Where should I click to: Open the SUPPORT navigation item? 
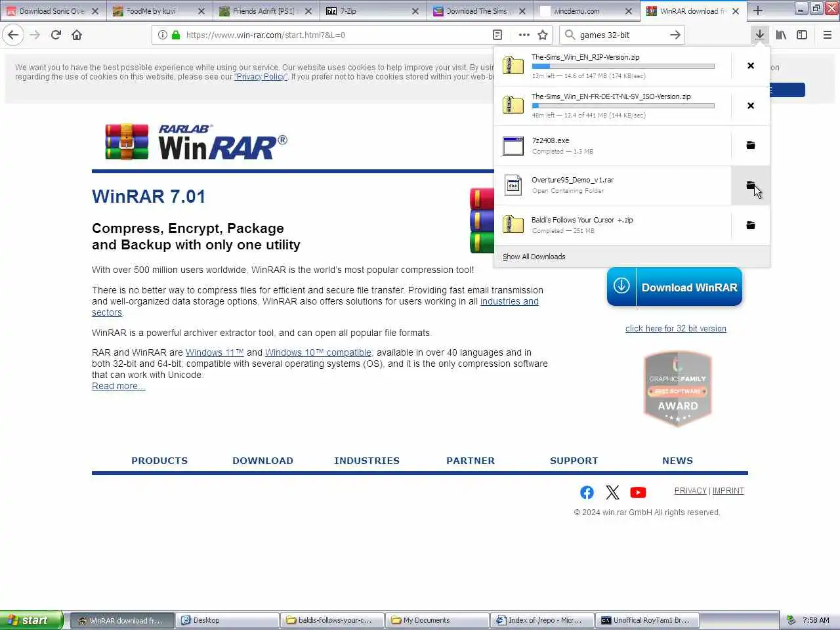point(574,461)
